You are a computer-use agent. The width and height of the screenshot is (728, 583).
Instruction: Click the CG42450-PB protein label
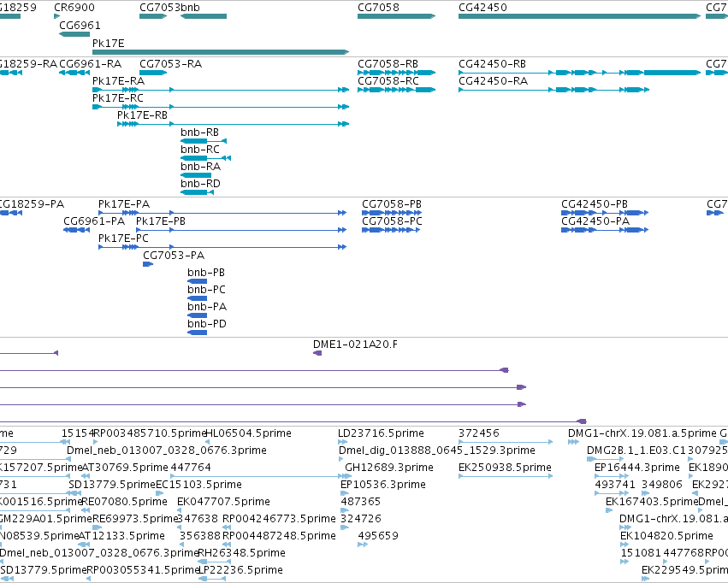click(x=595, y=204)
